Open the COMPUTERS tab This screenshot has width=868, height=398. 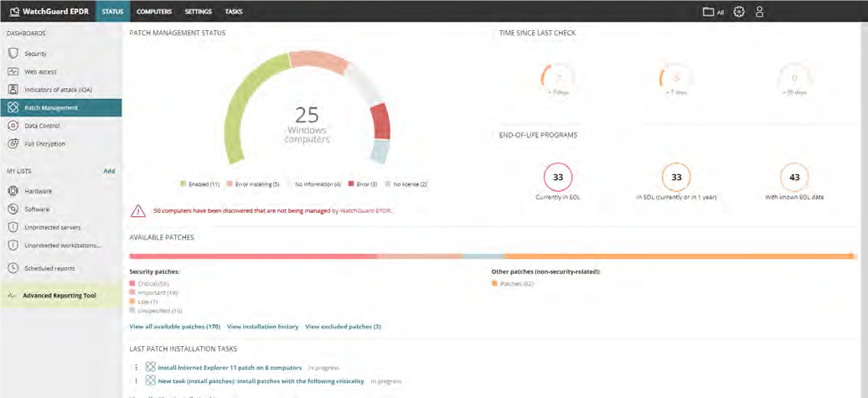click(154, 11)
